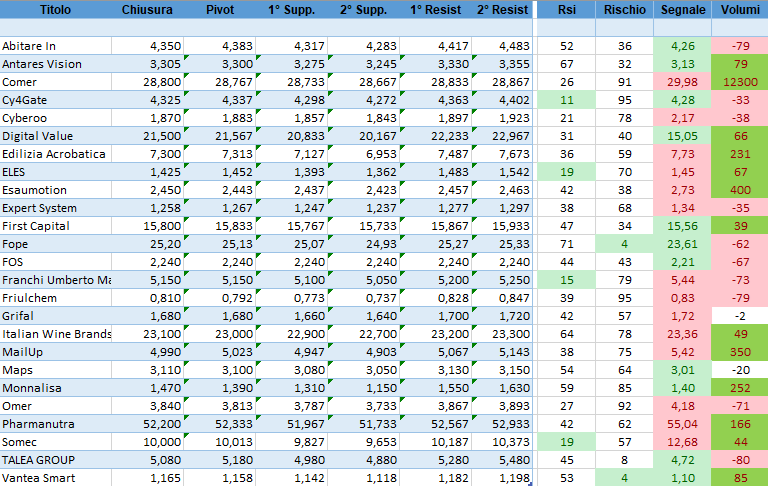Viewport: 768px width, 486px height.
Task: Select the 2° Supp. header
Action: (x=363, y=10)
